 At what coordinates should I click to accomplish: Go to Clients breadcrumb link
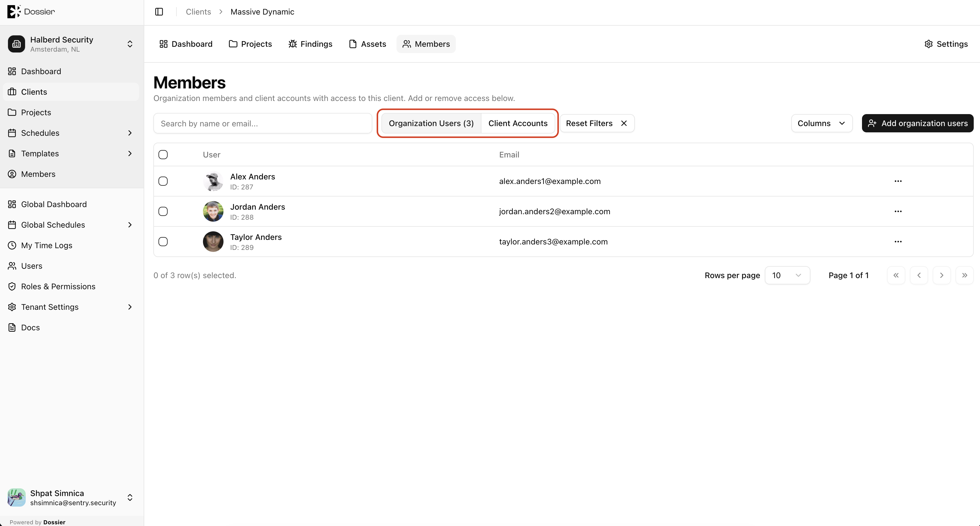[x=198, y=12]
